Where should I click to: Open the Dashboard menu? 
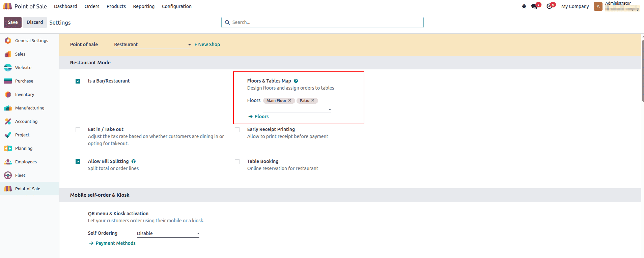click(x=65, y=6)
